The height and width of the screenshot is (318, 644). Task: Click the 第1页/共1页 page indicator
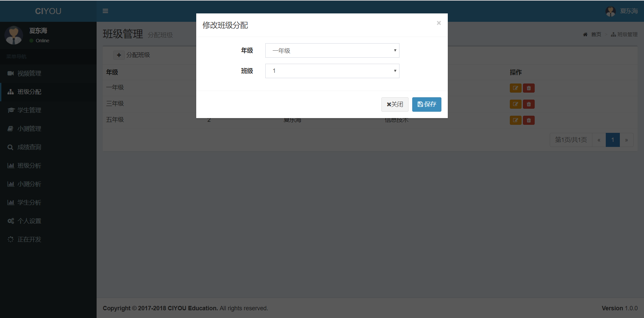[571, 140]
